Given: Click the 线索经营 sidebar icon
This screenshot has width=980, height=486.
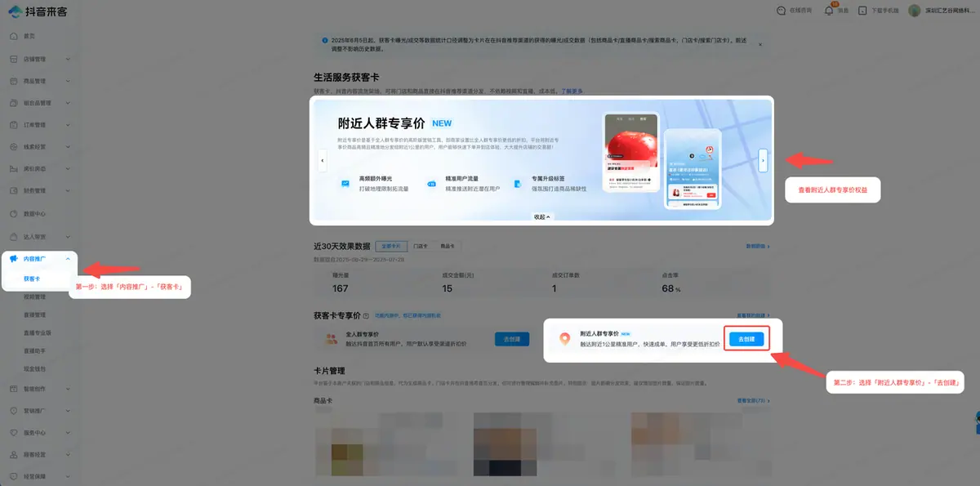Looking at the screenshot, I should [x=14, y=147].
